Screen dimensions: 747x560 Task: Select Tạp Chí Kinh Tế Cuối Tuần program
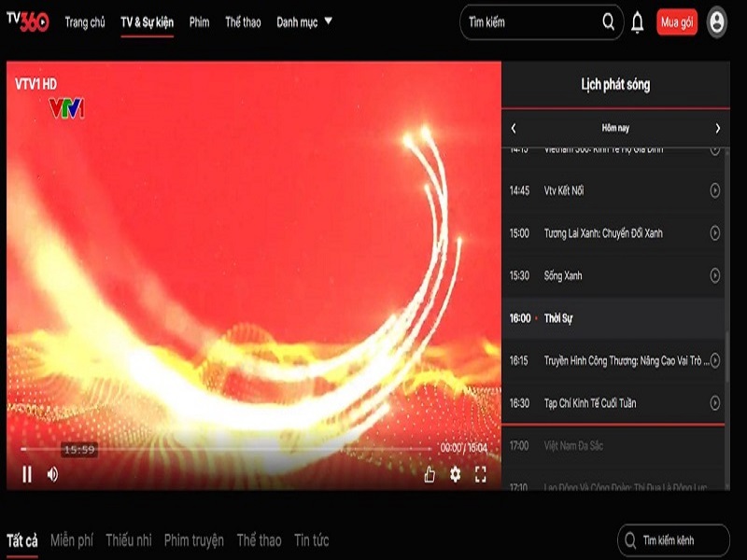(x=603, y=403)
